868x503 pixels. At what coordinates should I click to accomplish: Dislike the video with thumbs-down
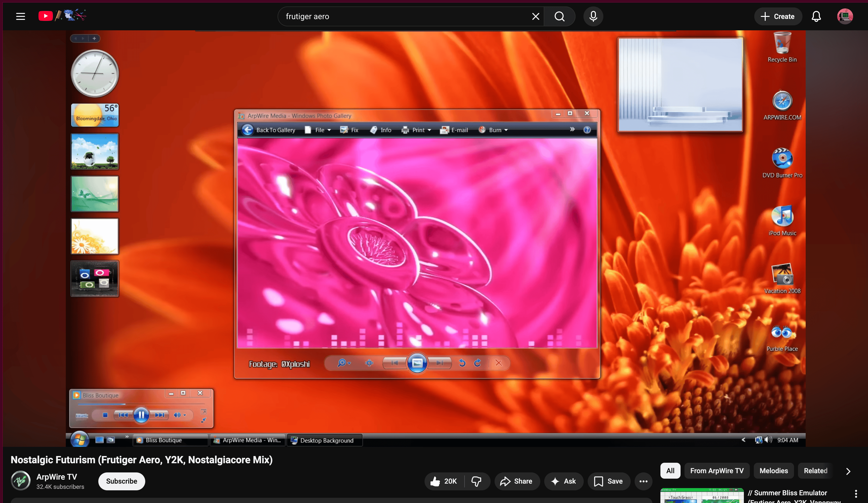pos(477,481)
